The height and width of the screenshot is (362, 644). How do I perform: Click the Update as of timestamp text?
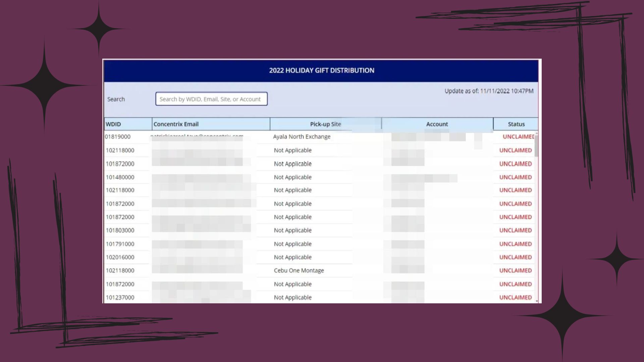coord(489,91)
